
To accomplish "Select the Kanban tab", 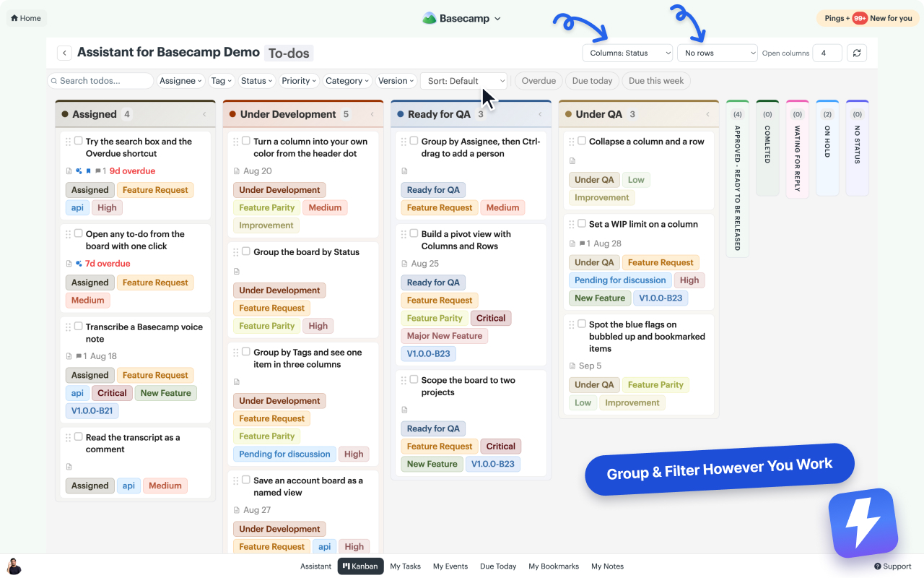I will coord(360,566).
